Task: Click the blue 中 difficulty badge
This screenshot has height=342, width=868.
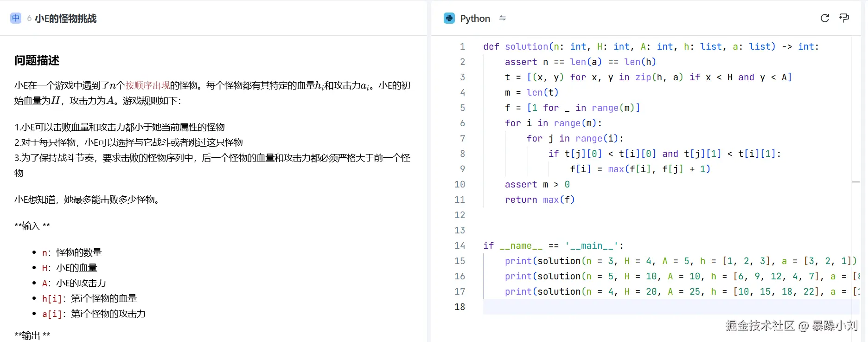Action: (16, 18)
